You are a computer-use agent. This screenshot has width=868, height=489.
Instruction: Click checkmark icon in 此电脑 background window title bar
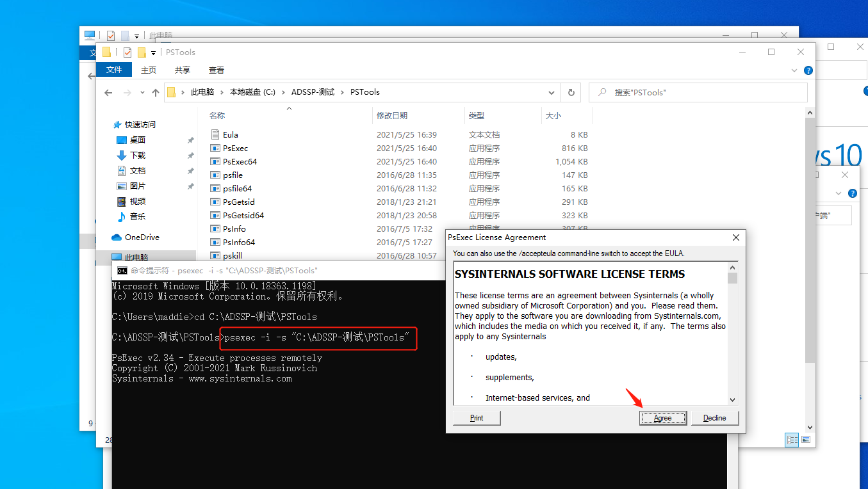pos(111,36)
